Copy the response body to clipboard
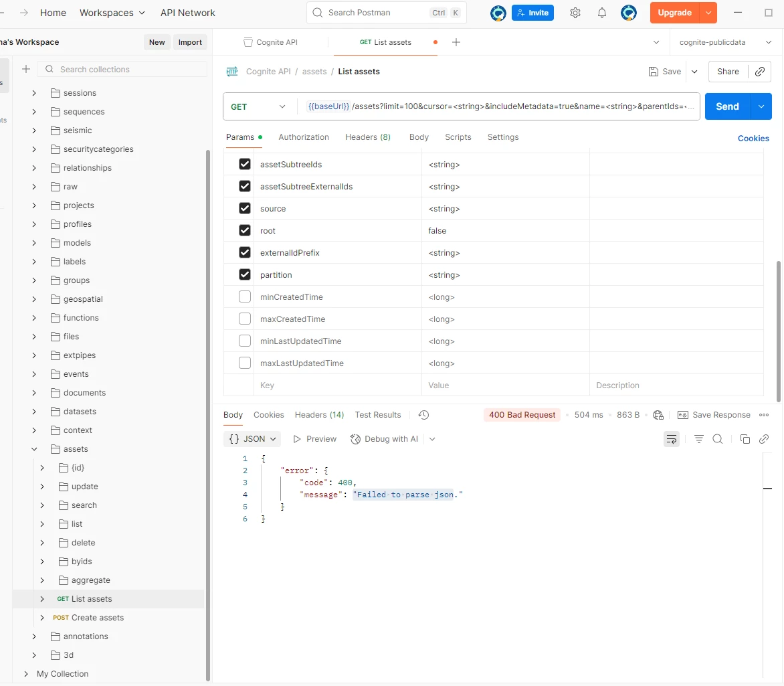784x686 pixels. [x=745, y=439]
